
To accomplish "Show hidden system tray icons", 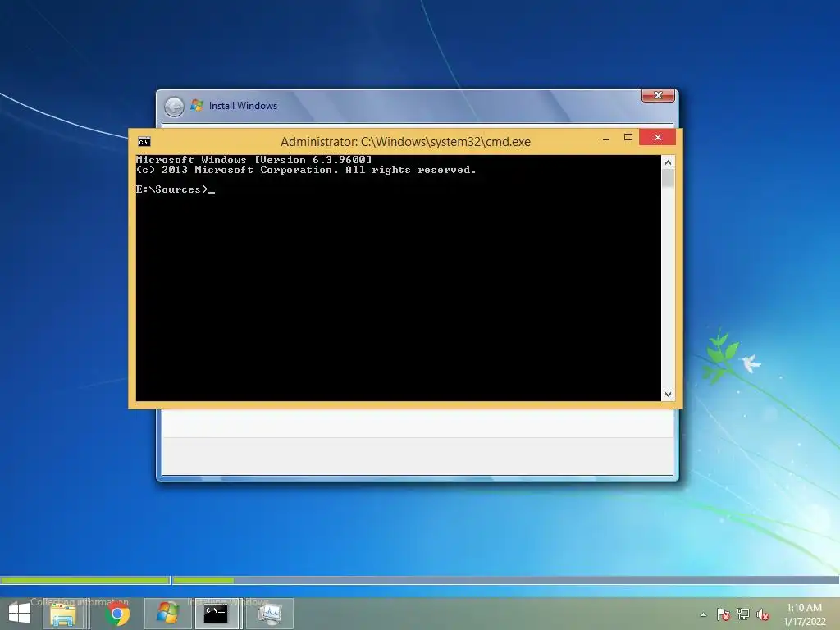I will 703,614.
